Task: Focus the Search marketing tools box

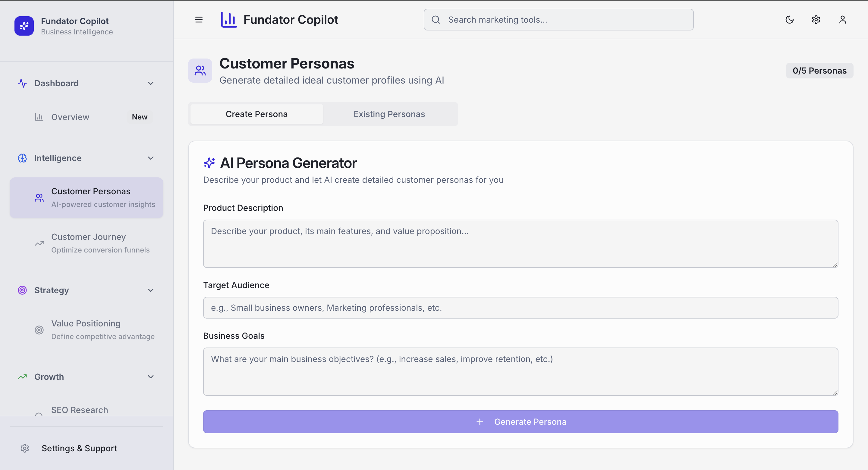Action: click(x=558, y=20)
